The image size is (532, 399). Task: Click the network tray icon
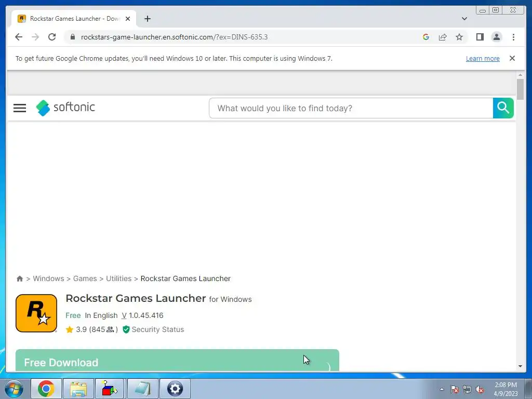467,389
